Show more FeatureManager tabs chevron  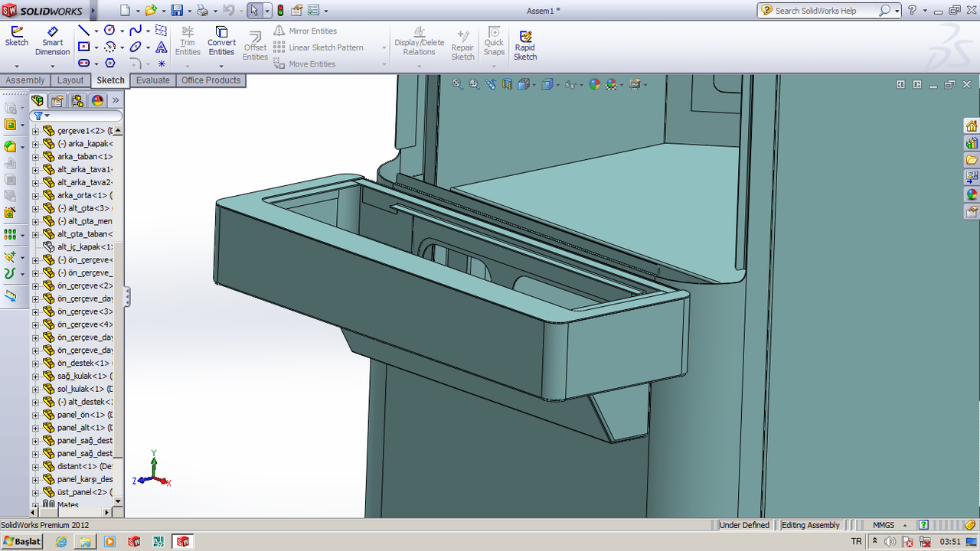pos(116,100)
